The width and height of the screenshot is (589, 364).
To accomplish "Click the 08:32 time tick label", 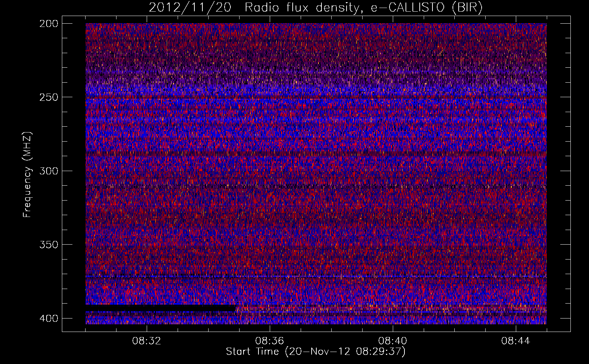I will point(147,341).
